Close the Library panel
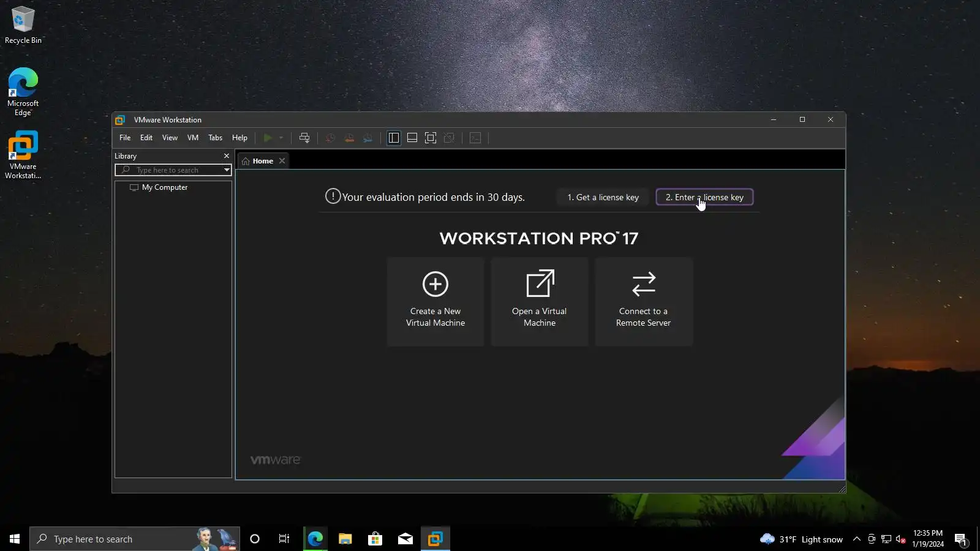Image resolution: width=980 pixels, height=551 pixels. click(x=227, y=156)
